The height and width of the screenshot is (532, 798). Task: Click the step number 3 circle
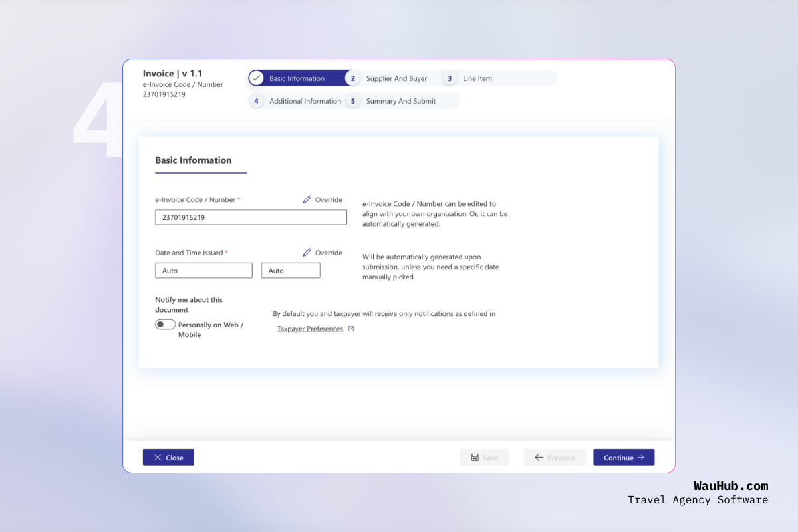coord(450,78)
